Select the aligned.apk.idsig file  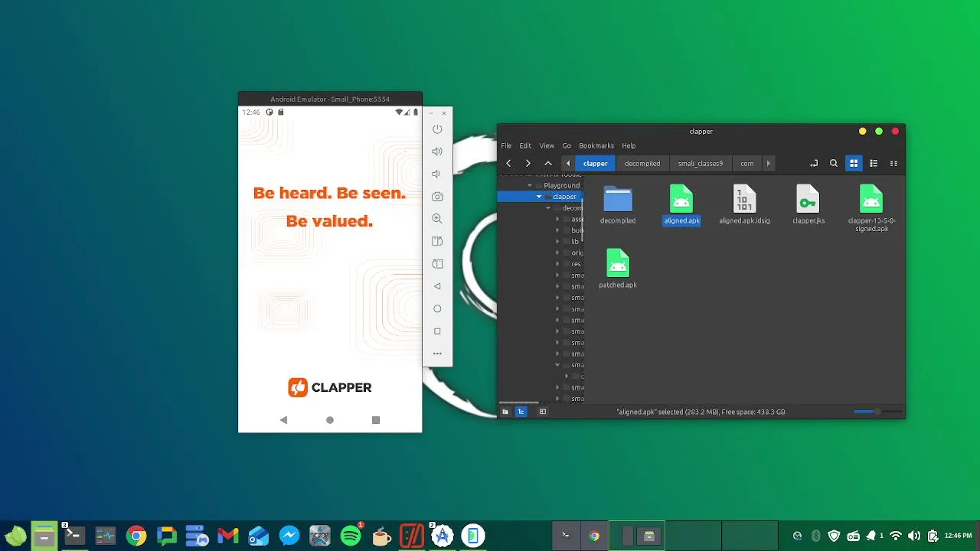tap(744, 204)
